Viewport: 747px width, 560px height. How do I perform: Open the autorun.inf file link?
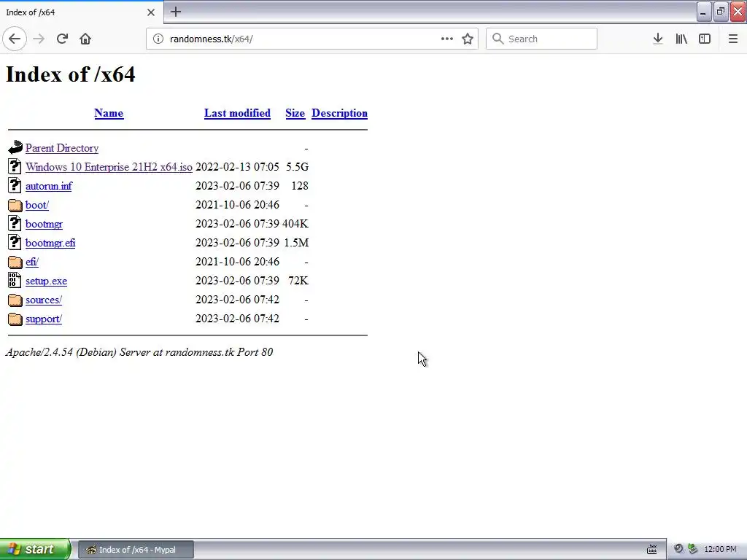pyautogui.click(x=49, y=186)
